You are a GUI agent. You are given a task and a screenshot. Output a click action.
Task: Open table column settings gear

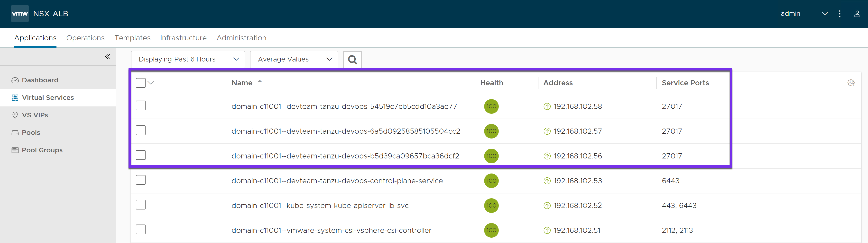point(851,83)
